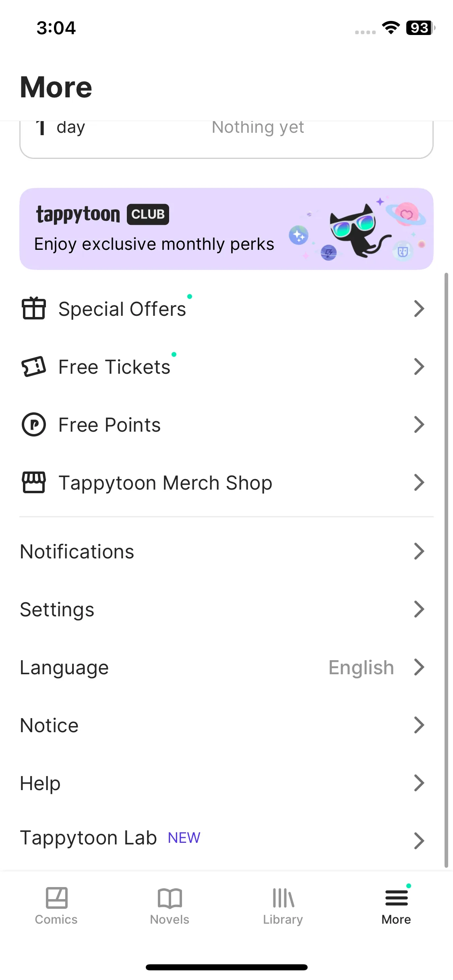The image size is (453, 980).
Task: Click the vertical scrollbar on right edge
Action: pos(446,570)
